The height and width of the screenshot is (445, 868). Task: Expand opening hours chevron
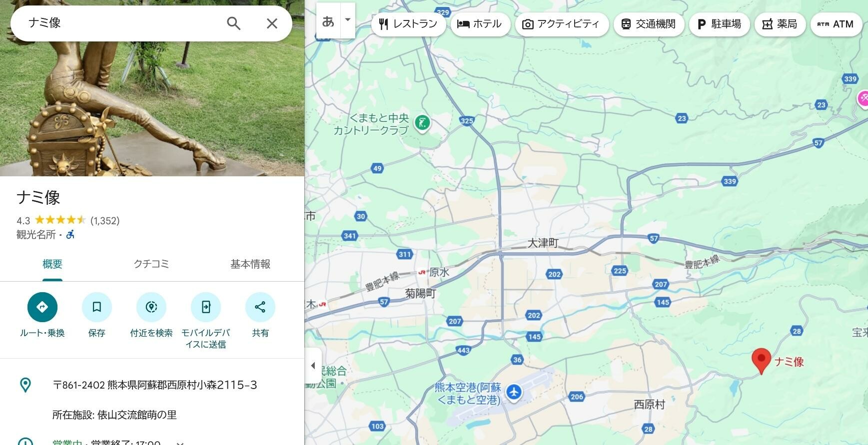coord(180,443)
